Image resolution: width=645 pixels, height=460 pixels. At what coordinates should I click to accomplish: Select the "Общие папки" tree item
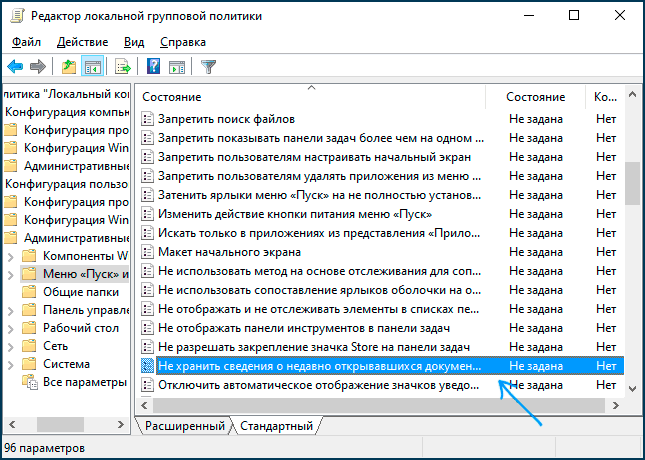(81, 292)
